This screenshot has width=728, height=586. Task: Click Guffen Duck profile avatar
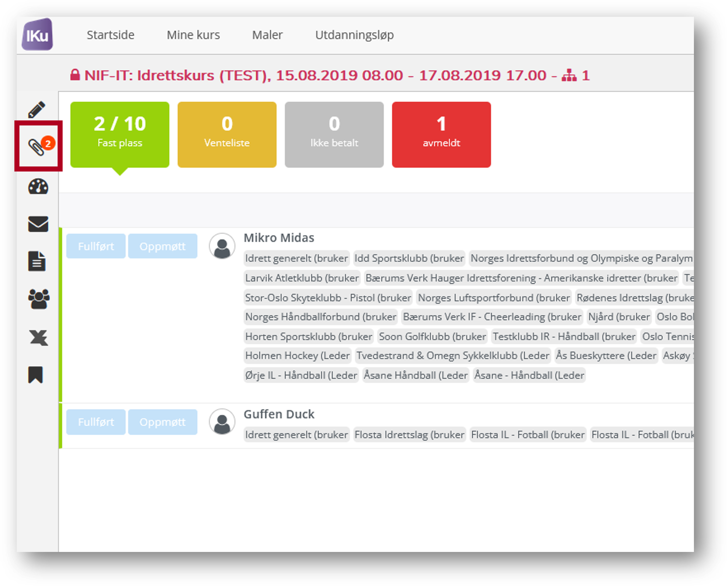tap(222, 422)
